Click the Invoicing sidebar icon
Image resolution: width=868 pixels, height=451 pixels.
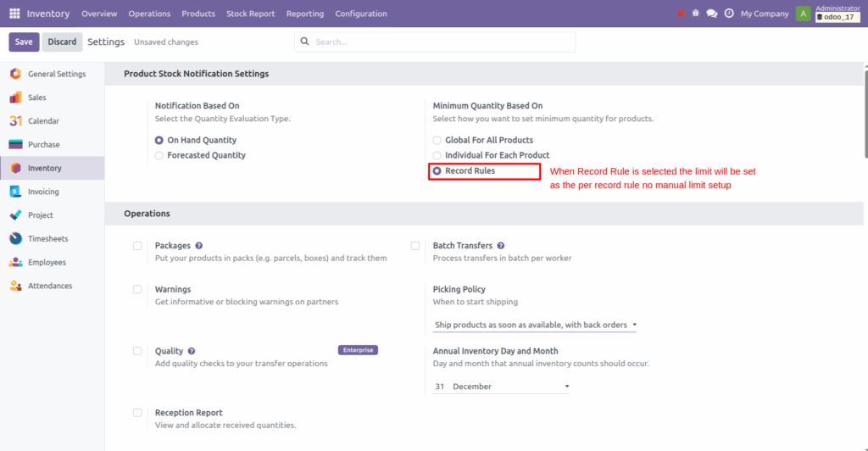click(x=15, y=192)
